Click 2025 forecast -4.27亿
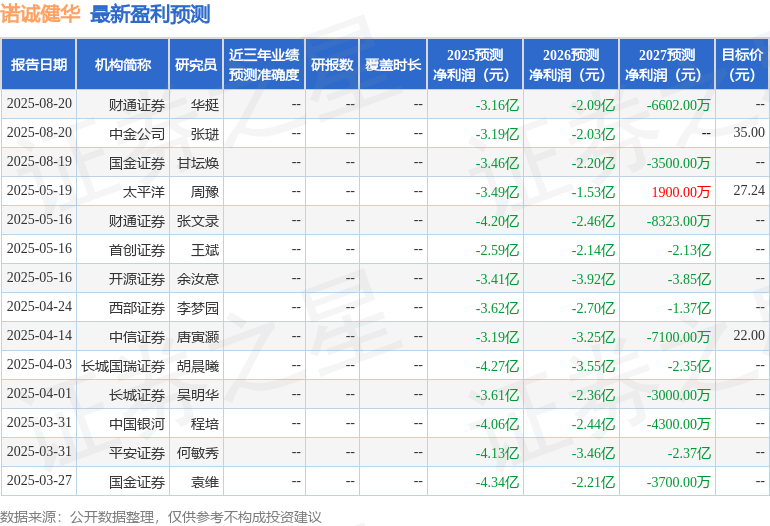 (x=497, y=366)
